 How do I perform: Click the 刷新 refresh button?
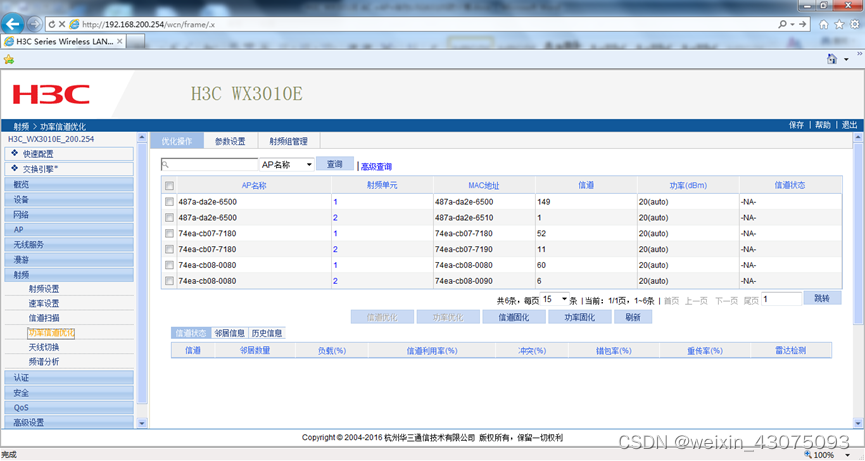pos(633,317)
